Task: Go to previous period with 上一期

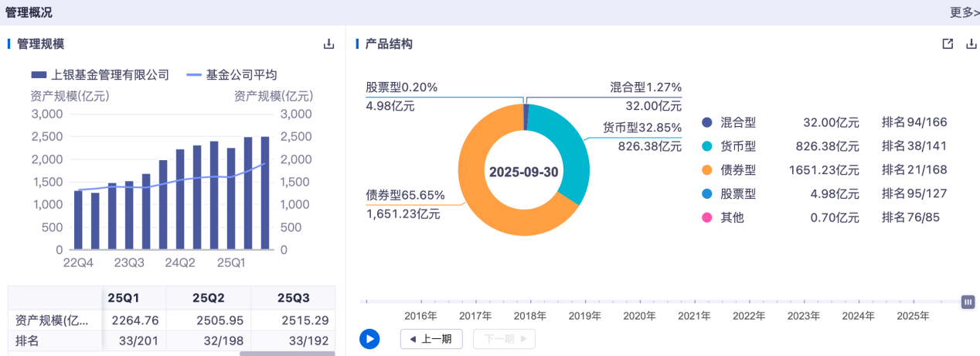Action: coord(431,339)
